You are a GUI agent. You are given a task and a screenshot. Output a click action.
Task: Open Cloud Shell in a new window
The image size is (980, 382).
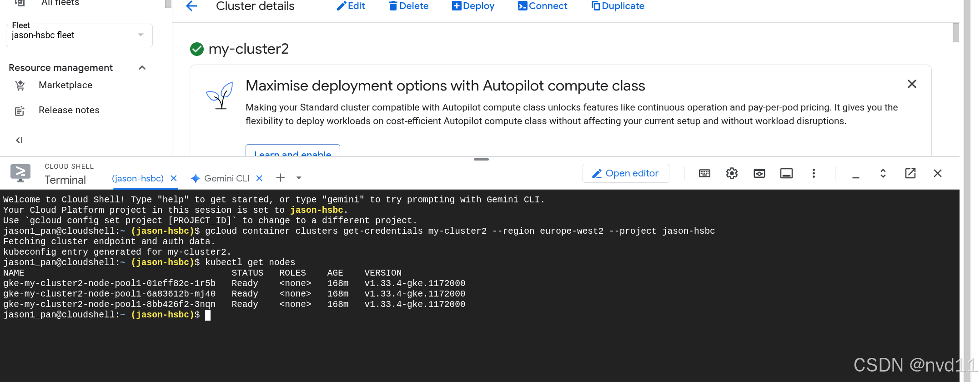[910, 173]
